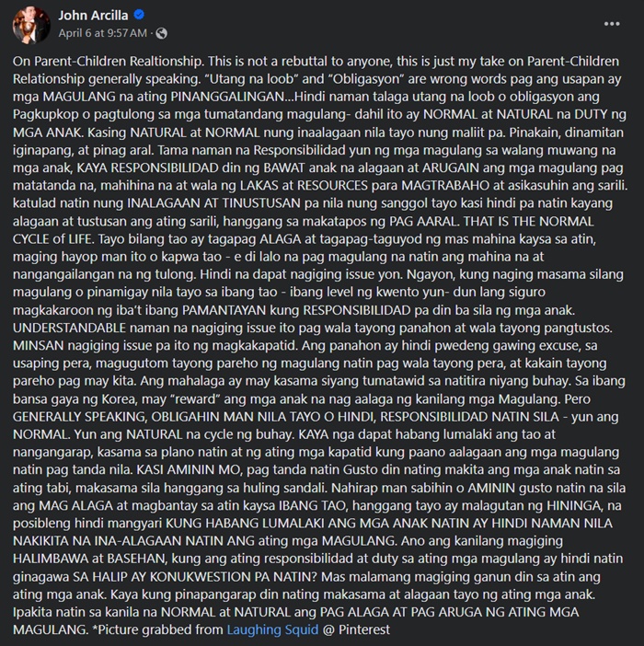
Task: Follow the Laughing Squid link
Action: pos(272,629)
